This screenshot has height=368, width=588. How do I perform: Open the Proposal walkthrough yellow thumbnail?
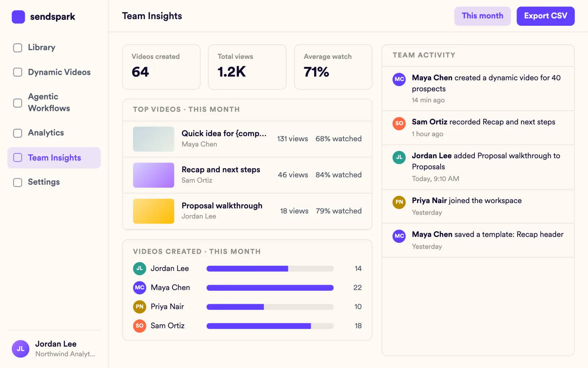point(154,211)
